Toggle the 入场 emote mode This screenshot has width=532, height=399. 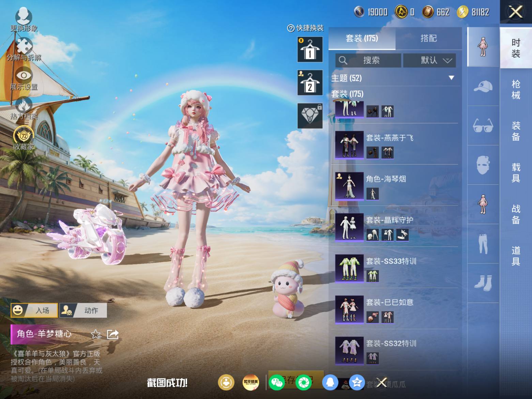(x=34, y=310)
